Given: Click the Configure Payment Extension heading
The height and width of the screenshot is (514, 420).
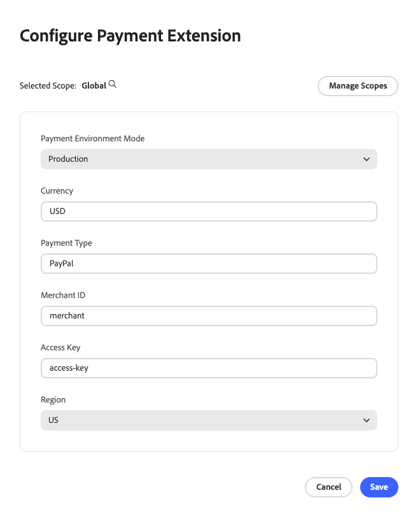Looking at the screenshot, I should pyautogui.click(x=130, y=36).
